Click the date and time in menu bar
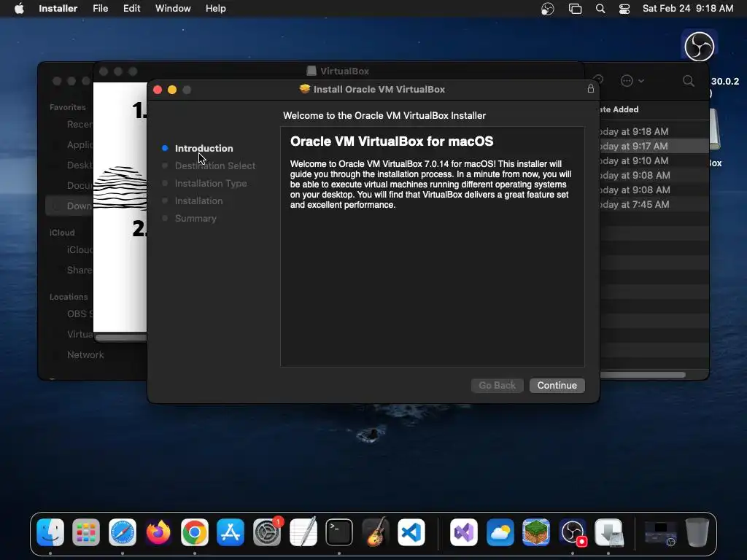 tap(687, 9)
